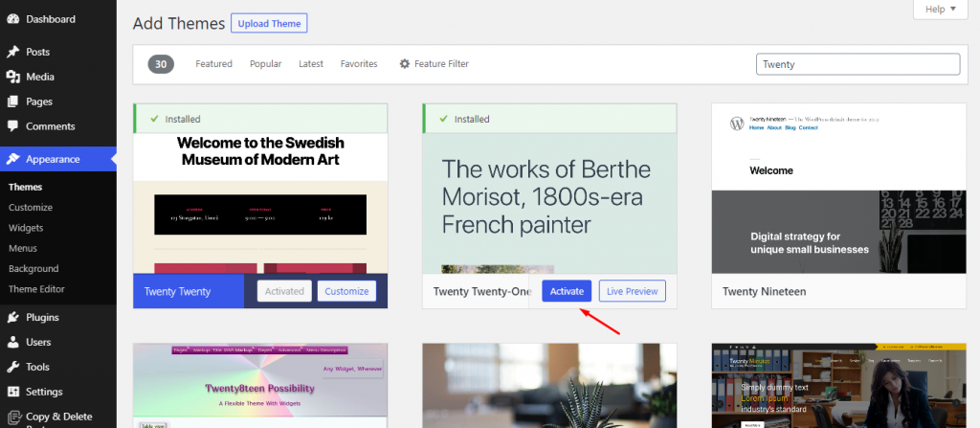Click the Dashboard gauge icon
Viewport: 980px width, 428px height.
pyautogui.click(x=12, y=19)
